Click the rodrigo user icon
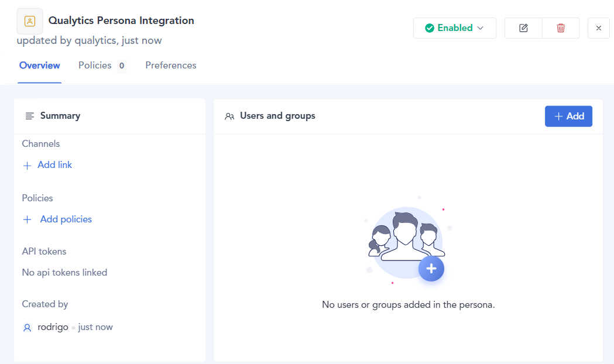This screenshot has width=614, height=364. [x=27, y=328]
